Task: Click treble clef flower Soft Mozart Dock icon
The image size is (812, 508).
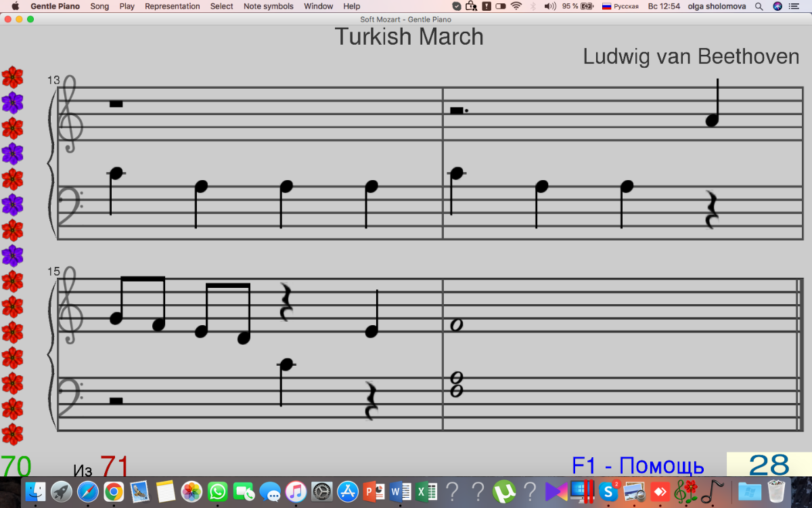Action: point(686,492)
